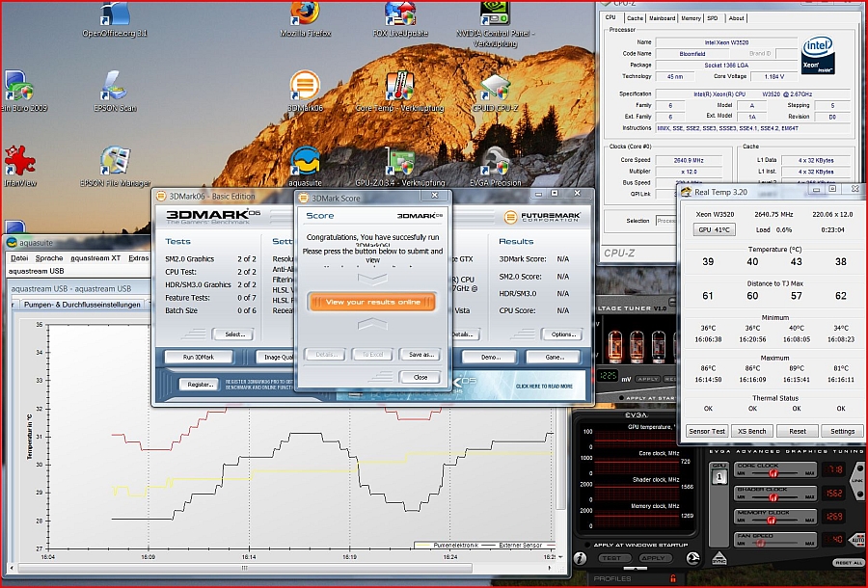The height and width of the screenshot is (588, 868).
Task: Click the Demo button in 3DMark06
Action: [490, 358]
